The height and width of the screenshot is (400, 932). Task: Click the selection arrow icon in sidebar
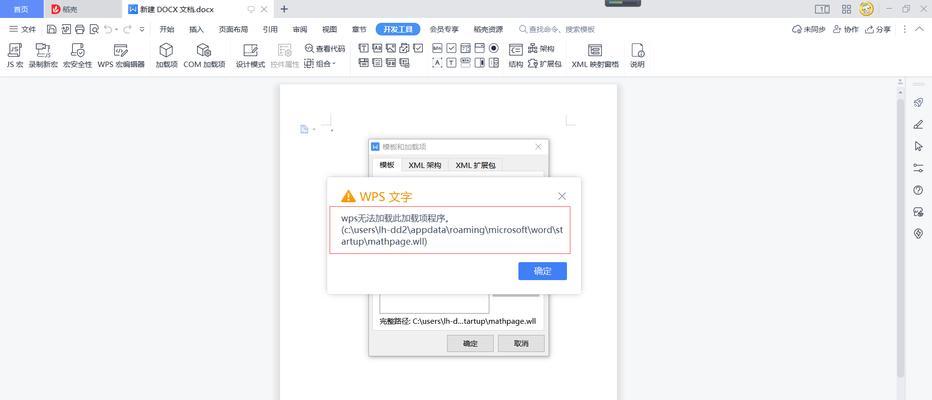[x=918, y=146]
